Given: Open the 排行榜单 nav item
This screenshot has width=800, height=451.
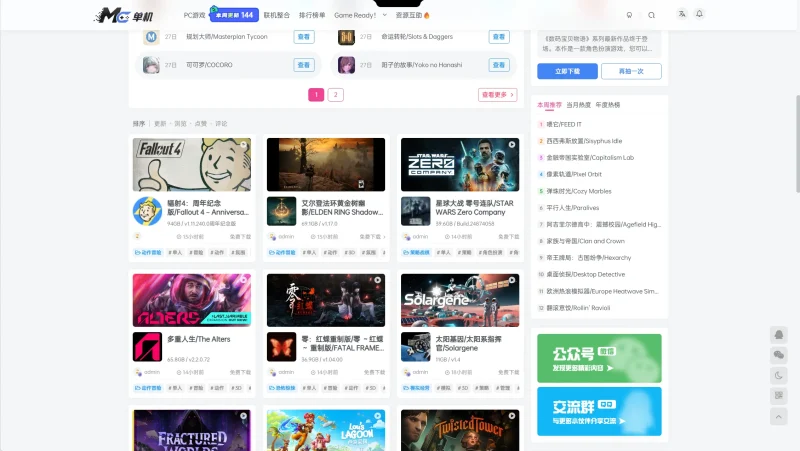Looking at the screenshot, I should tap(312, 15).
